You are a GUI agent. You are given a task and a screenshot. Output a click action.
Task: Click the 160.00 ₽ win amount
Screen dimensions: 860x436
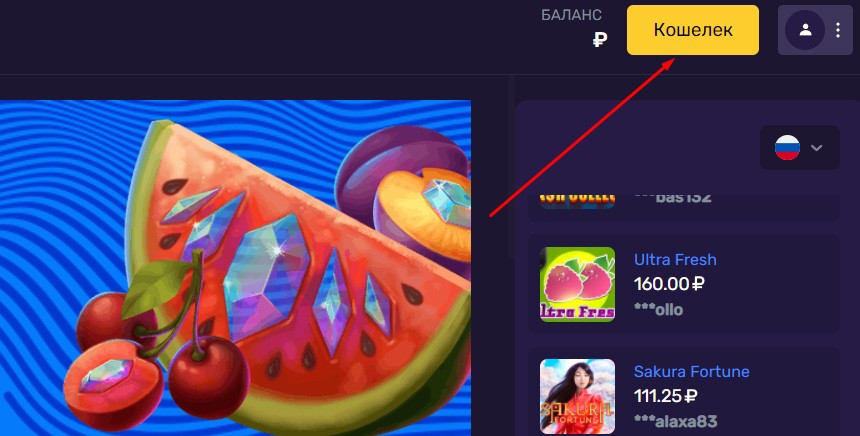(x=669, y=284)
